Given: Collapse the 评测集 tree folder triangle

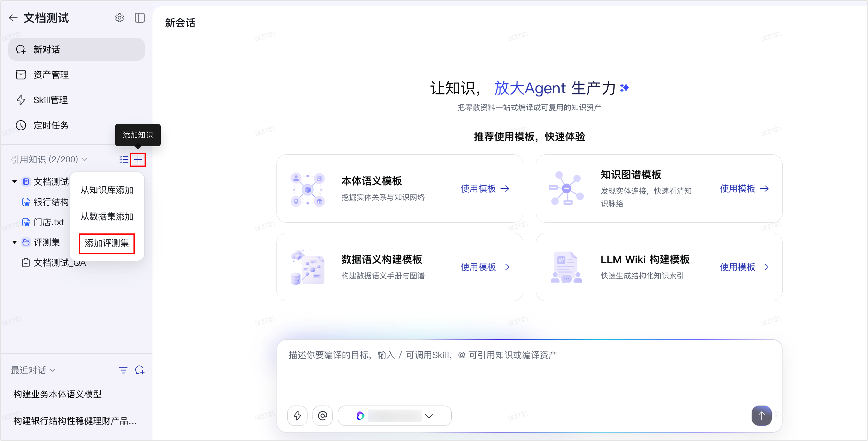Looking at the screenshot, I should (15, 243).
